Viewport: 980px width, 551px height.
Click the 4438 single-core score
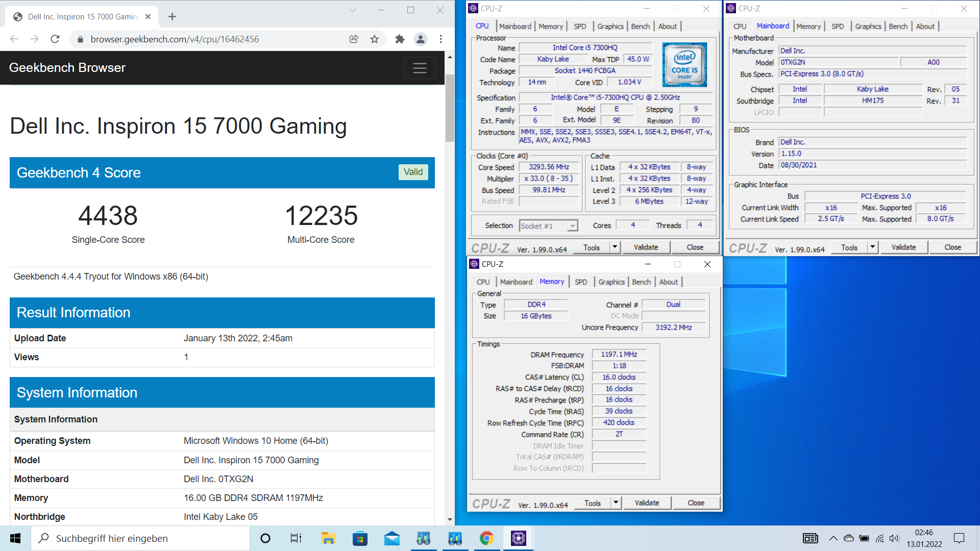pos(108,215)
